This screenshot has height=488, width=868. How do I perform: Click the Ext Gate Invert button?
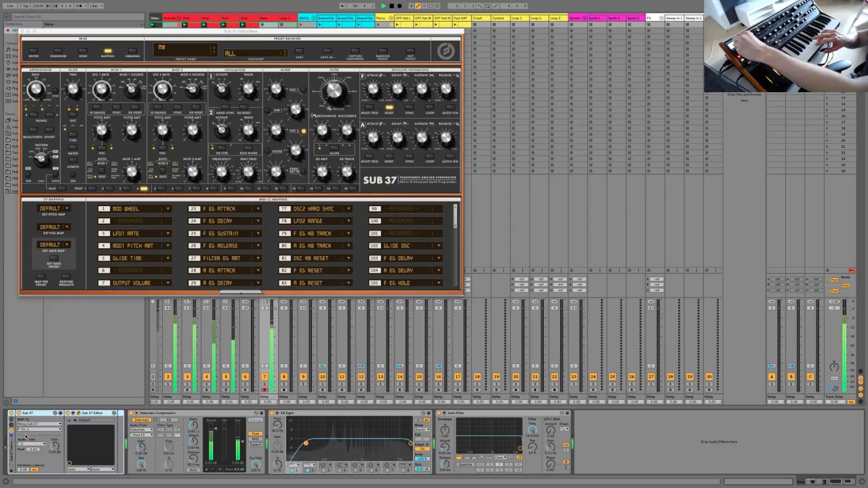pos(54,258)
